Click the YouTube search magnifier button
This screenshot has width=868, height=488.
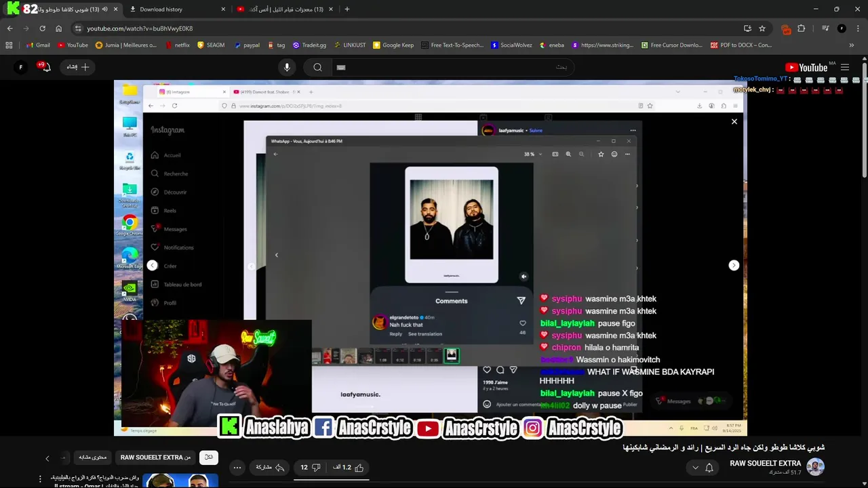point(317,67)
